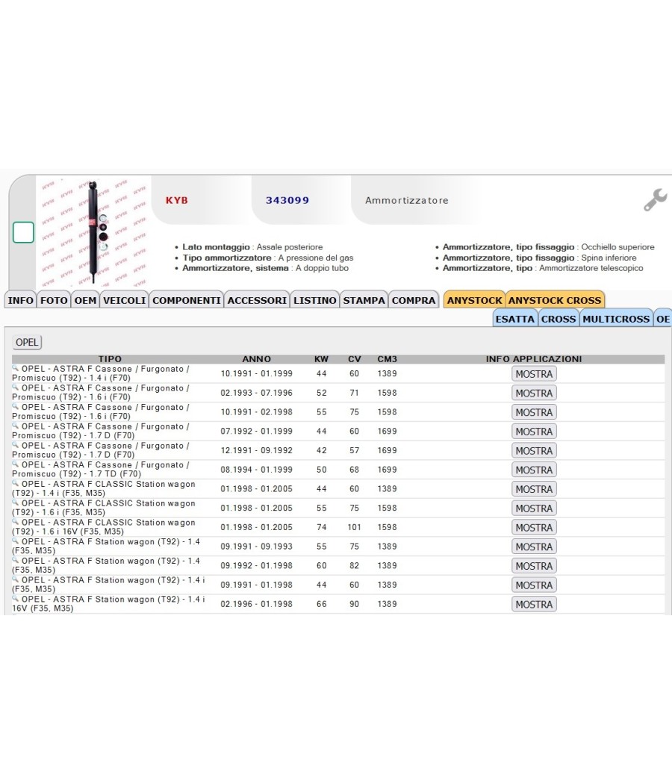Open the COMPONENTI tab
672x784 pixels.
tap(187, 300)
